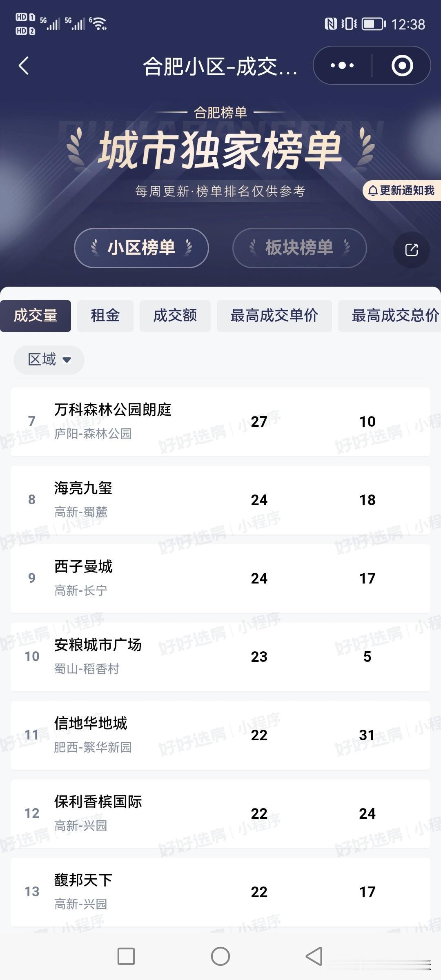Tap Android home circle icon
The height and width of the screenshot is (980, 441).
click(220, 956)
